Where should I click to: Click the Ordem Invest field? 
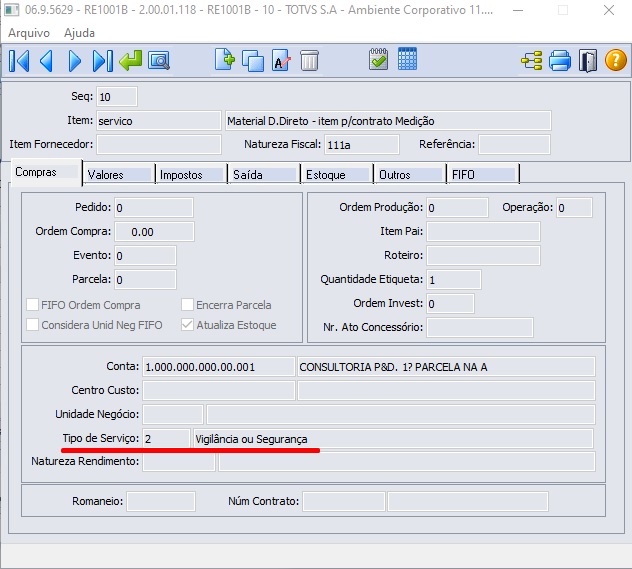tap(450, 303)
